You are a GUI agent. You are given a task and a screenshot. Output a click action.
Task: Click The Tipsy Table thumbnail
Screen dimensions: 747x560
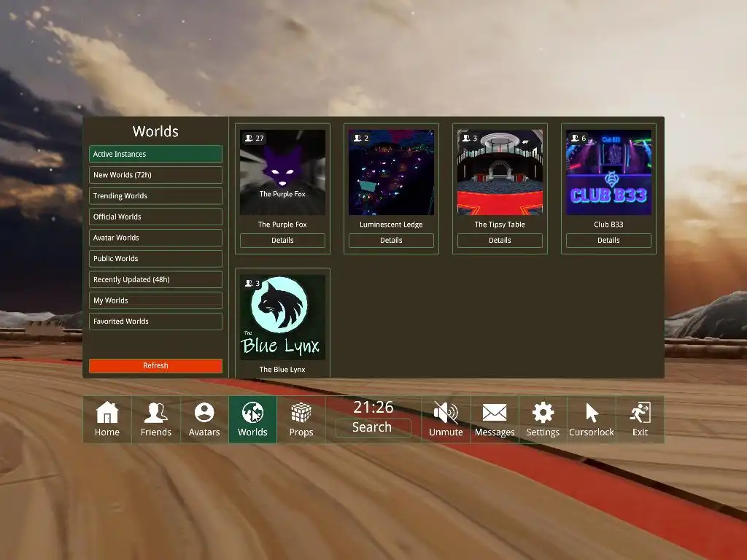[x=500, y=172]
